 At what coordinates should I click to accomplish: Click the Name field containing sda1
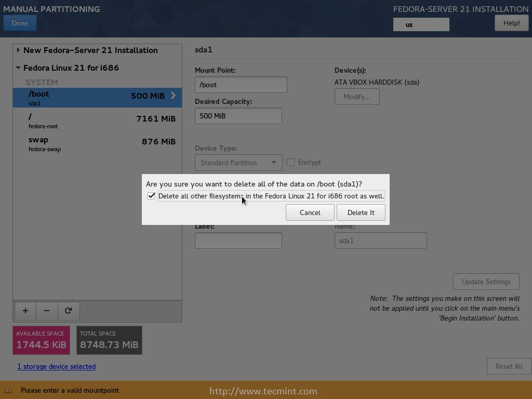click(381, 241)
